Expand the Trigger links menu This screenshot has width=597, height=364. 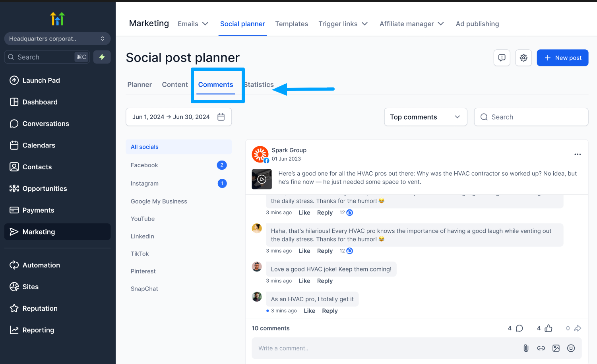point(343,24)
